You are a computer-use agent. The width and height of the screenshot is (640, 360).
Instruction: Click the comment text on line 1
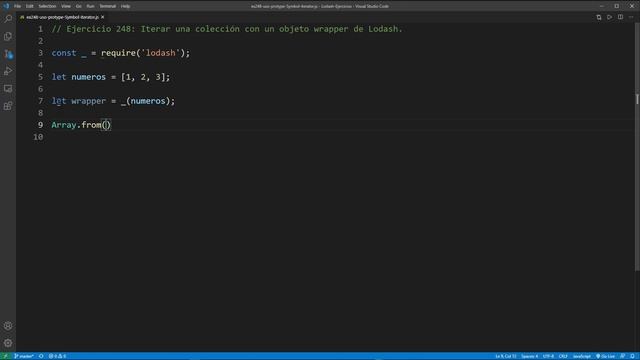(227, 29)
